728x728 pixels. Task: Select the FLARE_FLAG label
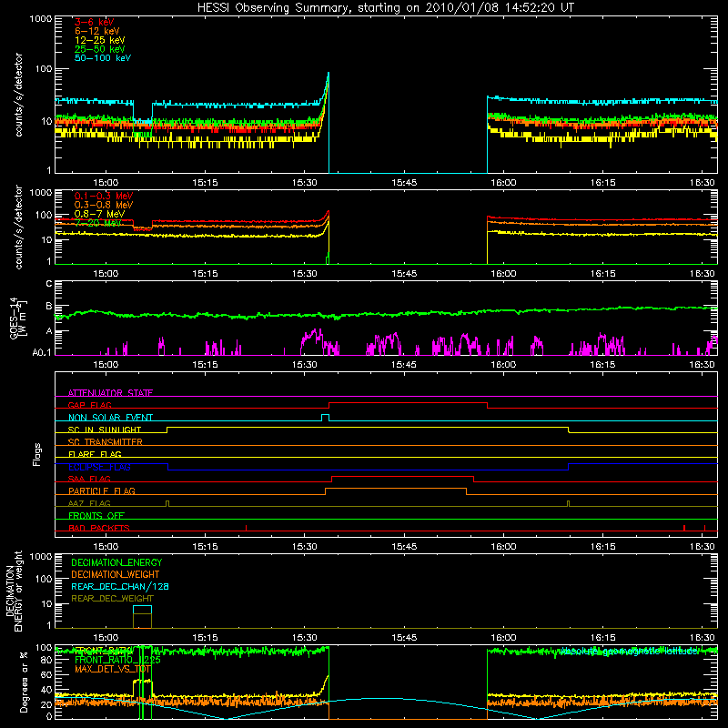[x=95, y=454]
